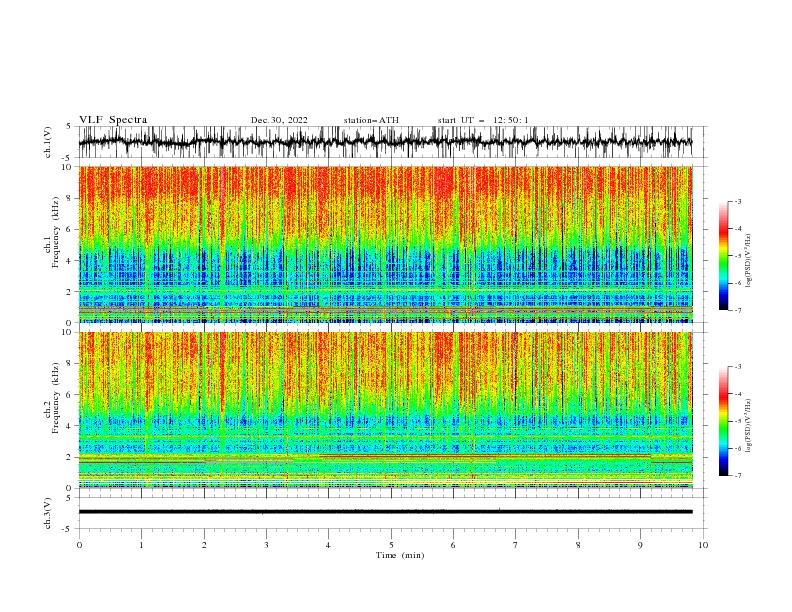Click the 'Time (min)' axis label
The height and width of the screenshot is (612, 792).
(x=400, y=555)
